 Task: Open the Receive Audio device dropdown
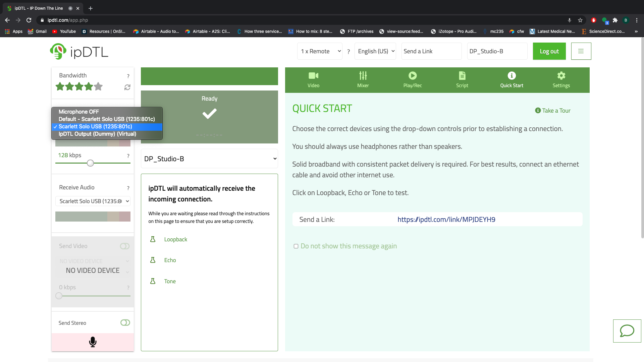[93, 201]
